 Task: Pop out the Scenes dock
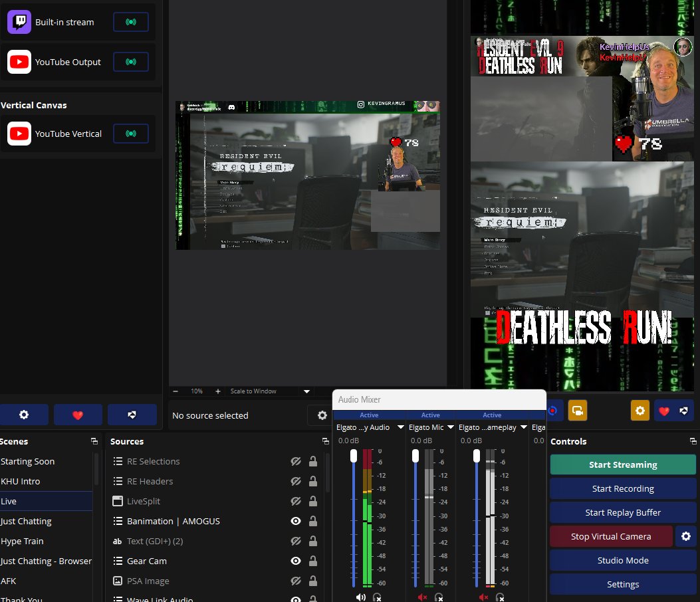coord(94,441)
